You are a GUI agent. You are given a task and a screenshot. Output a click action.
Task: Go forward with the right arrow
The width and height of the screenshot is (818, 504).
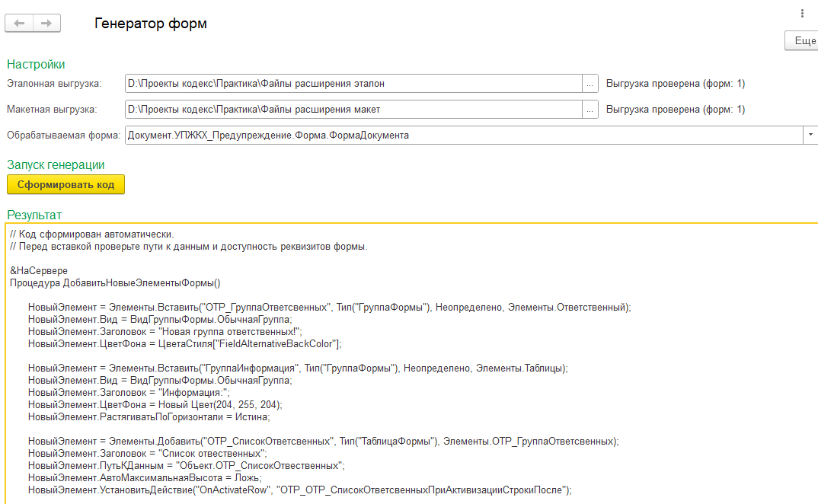click(46, 23)
